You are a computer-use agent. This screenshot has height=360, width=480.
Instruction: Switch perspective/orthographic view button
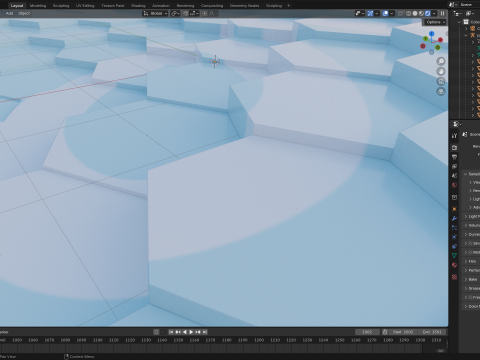point(441,91)
